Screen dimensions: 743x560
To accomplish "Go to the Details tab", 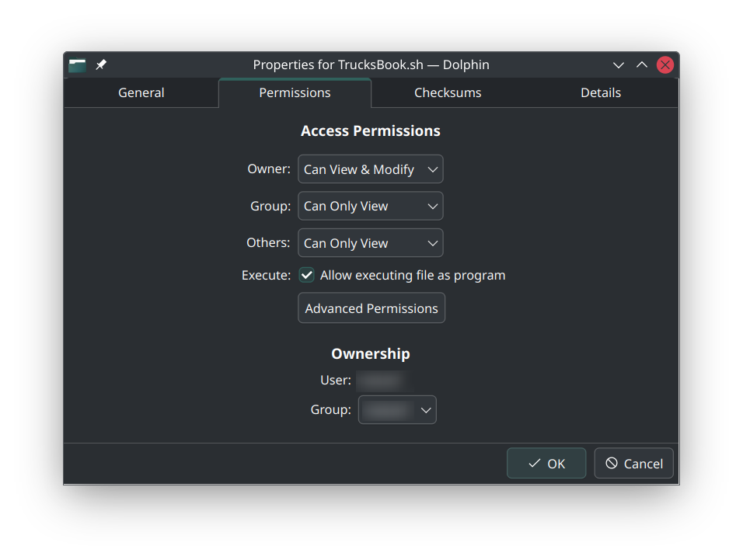I will 601,93.
